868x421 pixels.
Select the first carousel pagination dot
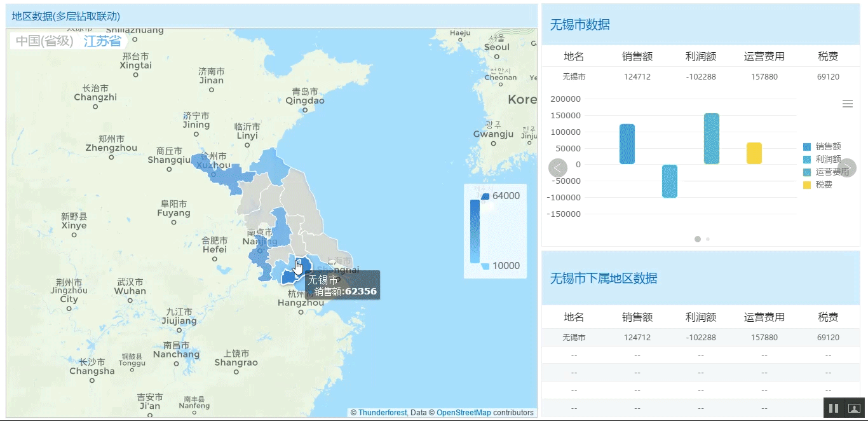tap(697, 239)
